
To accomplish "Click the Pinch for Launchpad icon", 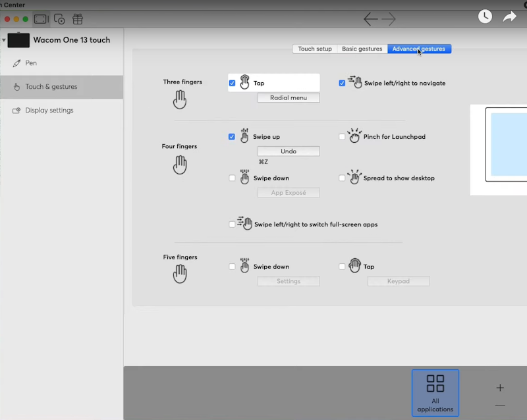I will coord(354,136).
